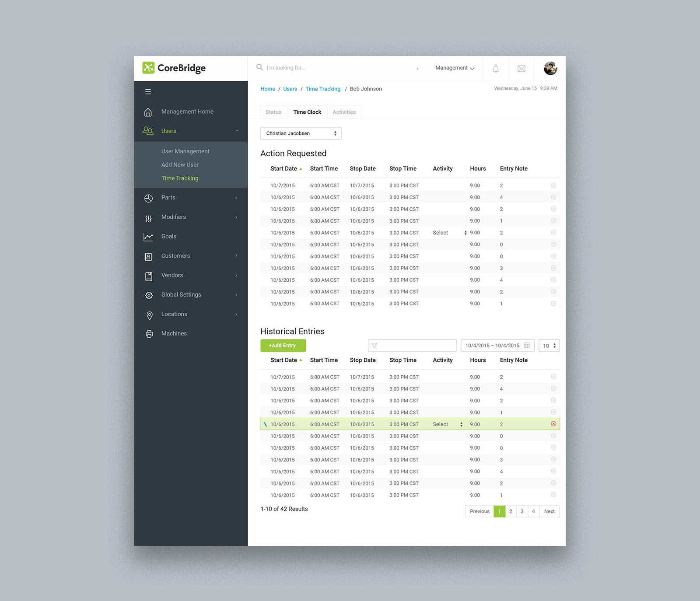
Task: Click the search magnifier icon
Action: [259, 67]
